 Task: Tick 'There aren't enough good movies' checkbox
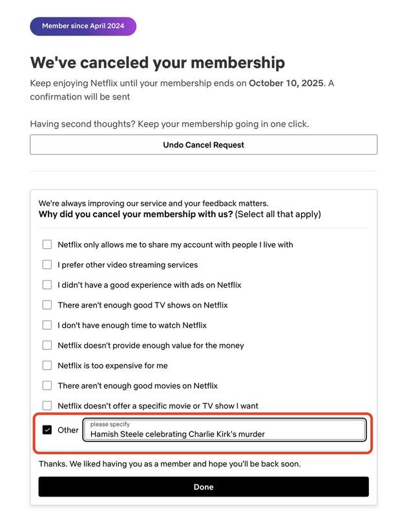[x=47, y=385]
